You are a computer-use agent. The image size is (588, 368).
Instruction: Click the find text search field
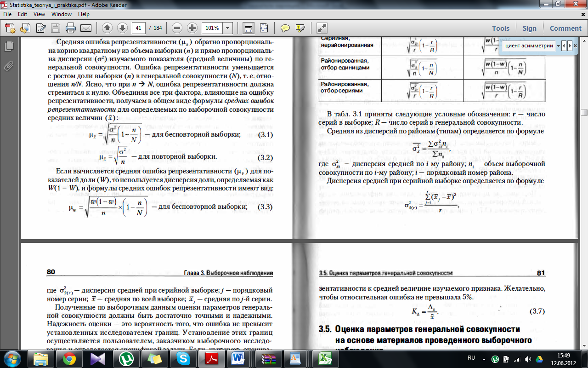pos(529,46)
